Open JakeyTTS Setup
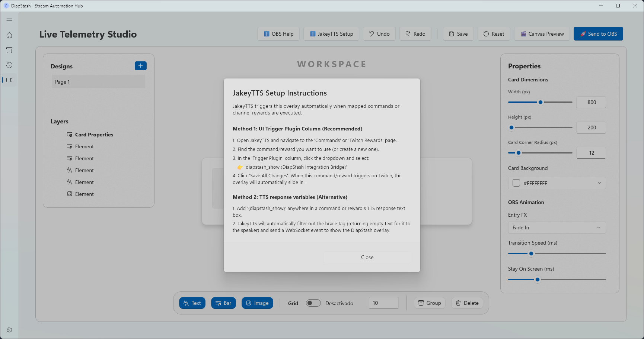This screenshot has width=644, height=339. coord(331,34)
